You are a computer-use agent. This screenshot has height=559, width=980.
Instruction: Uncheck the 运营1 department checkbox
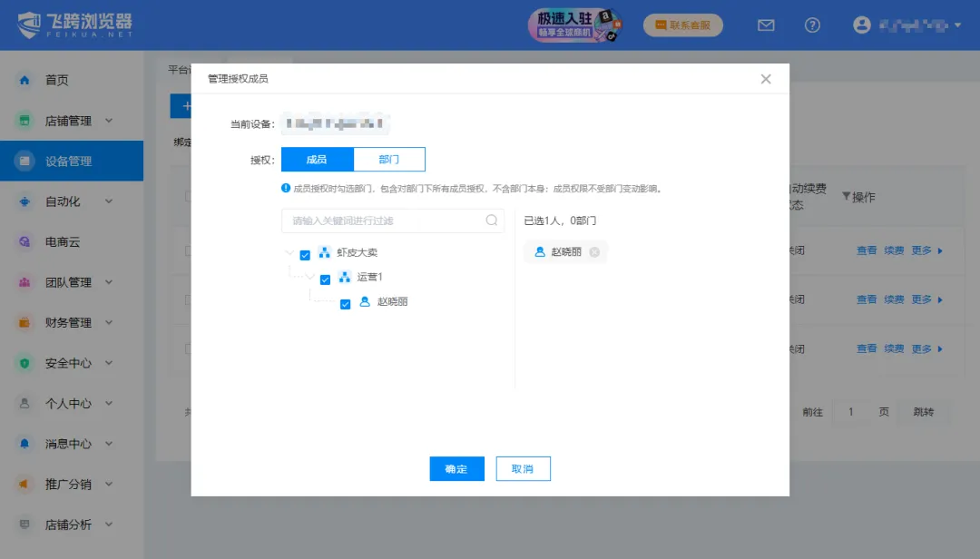[x=325, y=279]
